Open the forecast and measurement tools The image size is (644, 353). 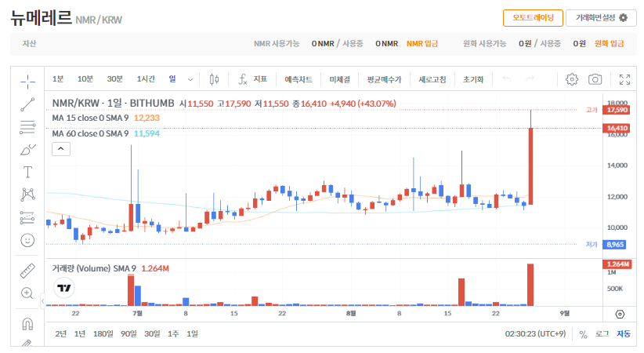[x=27, y=217]
